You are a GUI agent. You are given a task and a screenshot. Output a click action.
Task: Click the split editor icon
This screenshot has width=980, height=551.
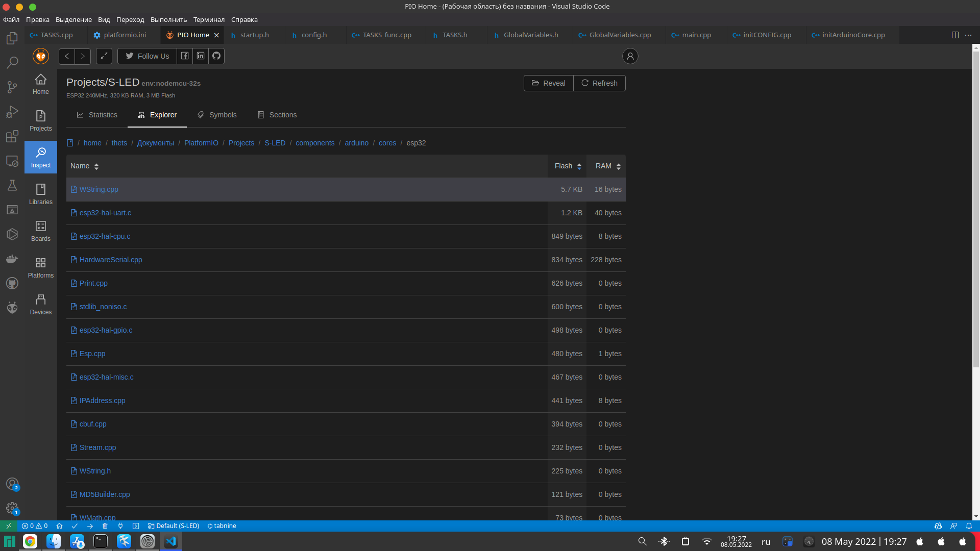pyautogui.click(x=955, y=35)
